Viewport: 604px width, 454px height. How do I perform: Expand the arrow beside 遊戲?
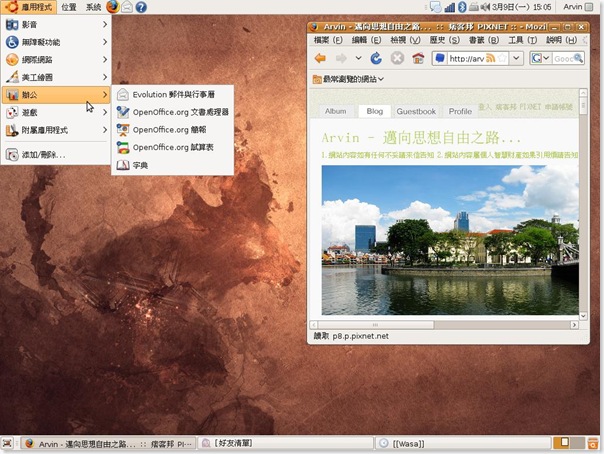(105, 112)
